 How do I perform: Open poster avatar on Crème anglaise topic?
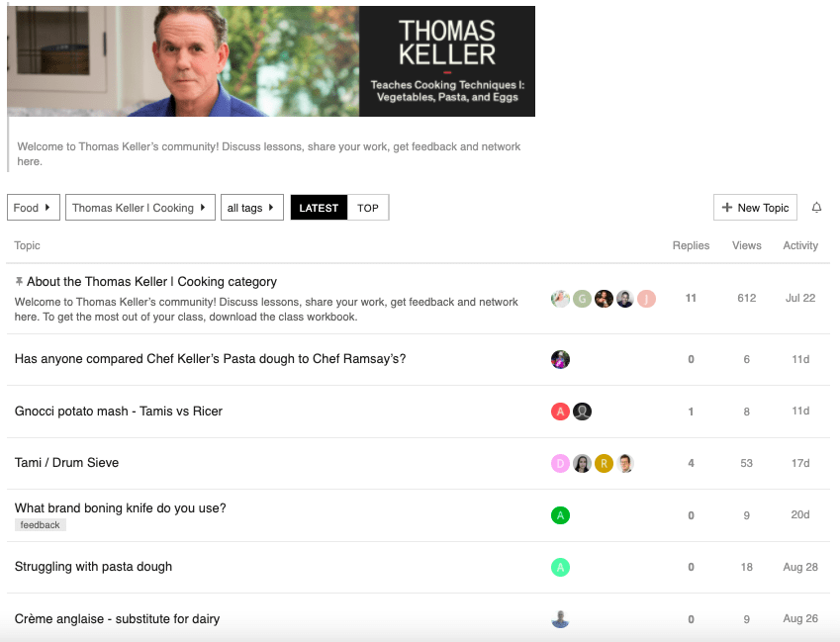point(560,619)
